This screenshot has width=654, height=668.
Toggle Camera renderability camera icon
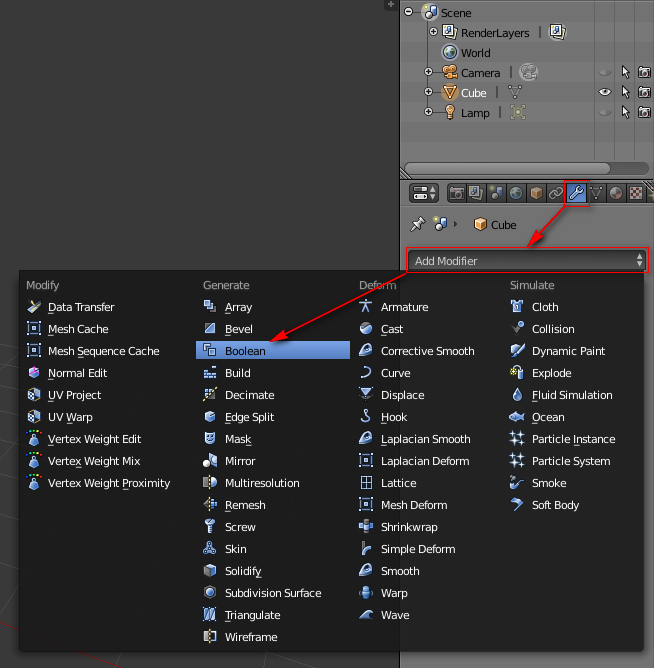pyautogui.click(x=644, y=72)
